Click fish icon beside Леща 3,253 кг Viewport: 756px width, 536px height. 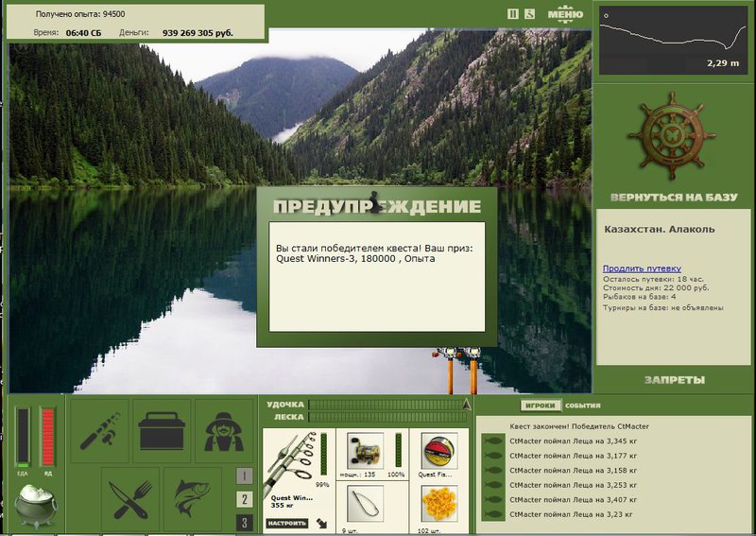(x=492, y=485)
